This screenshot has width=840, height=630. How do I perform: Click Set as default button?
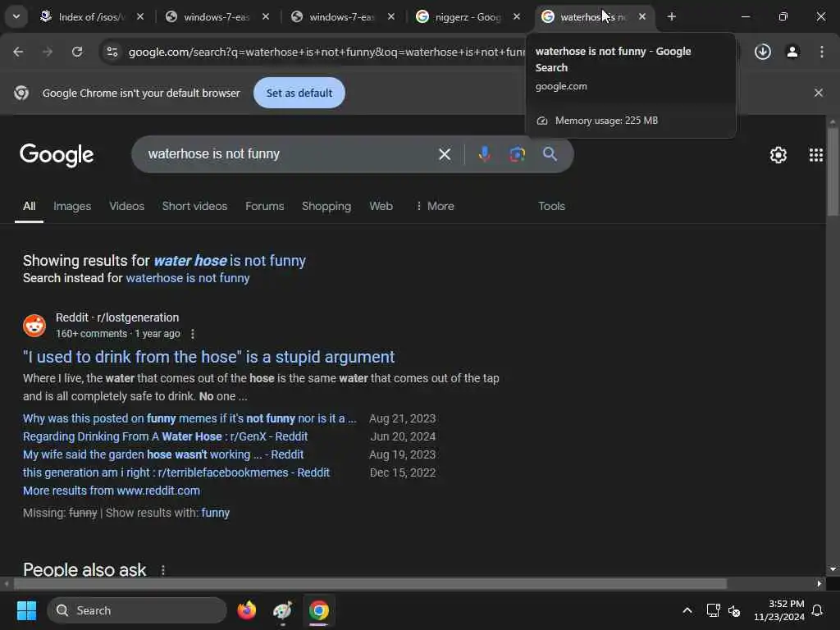coord(299,93)
